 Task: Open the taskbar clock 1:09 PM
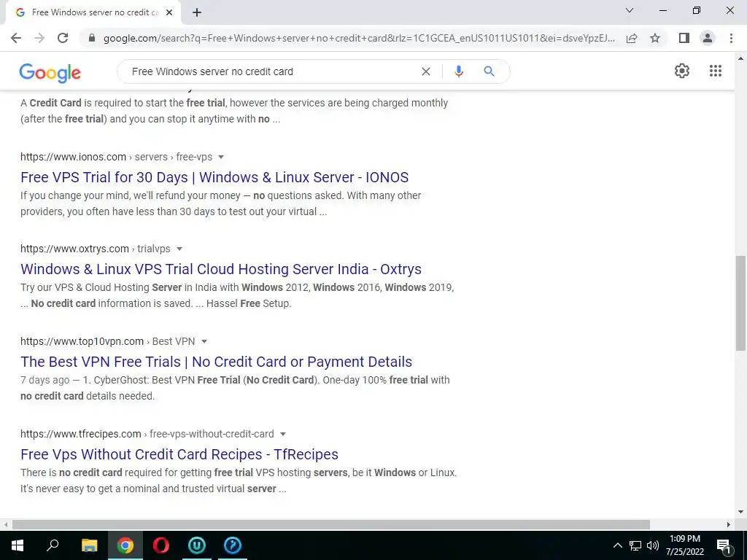click(684, 545)
